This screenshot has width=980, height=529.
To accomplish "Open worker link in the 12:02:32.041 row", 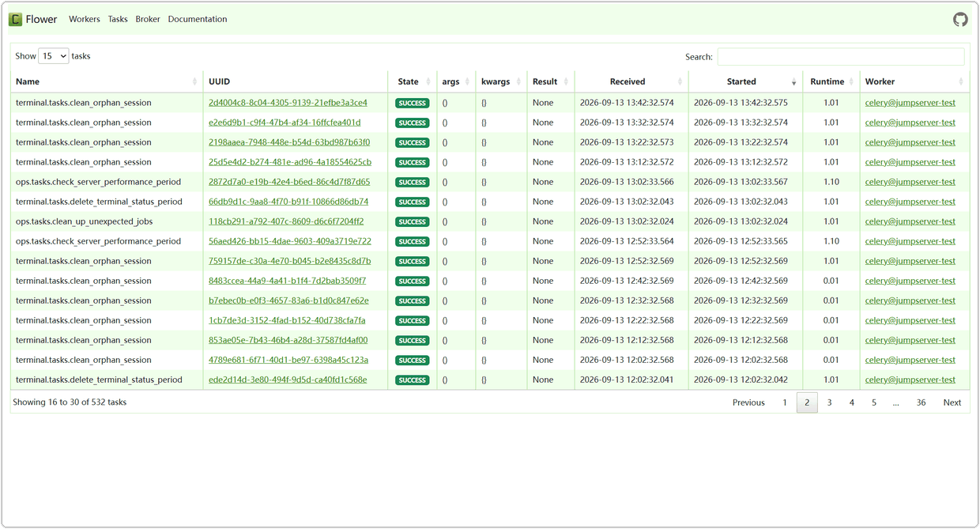I will click(x=910, y=380).
